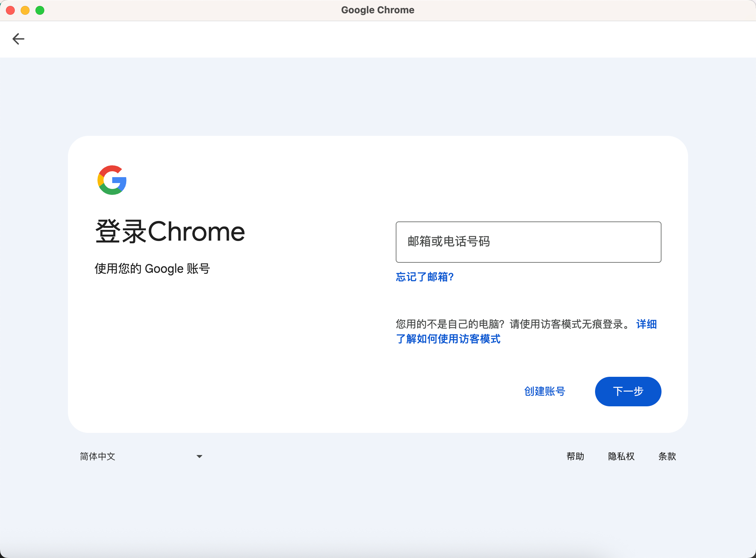This screenshot has height=558, width=756.
Task: Click the Google Chrome window title
Action: (x=378, y=10)
